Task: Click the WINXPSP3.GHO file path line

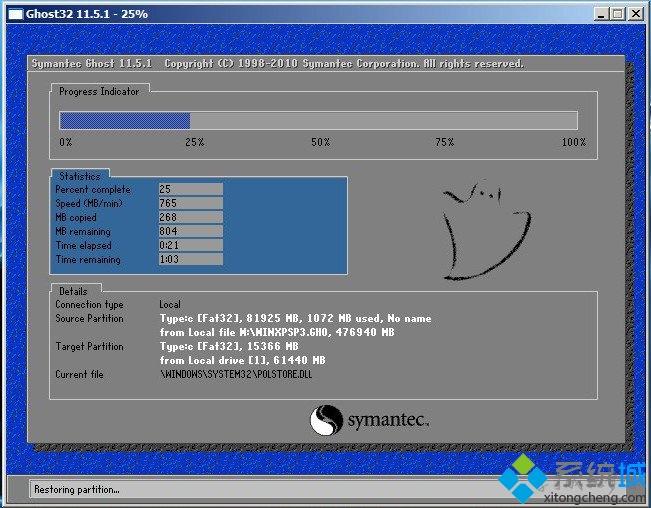Action: click(277, 332)
